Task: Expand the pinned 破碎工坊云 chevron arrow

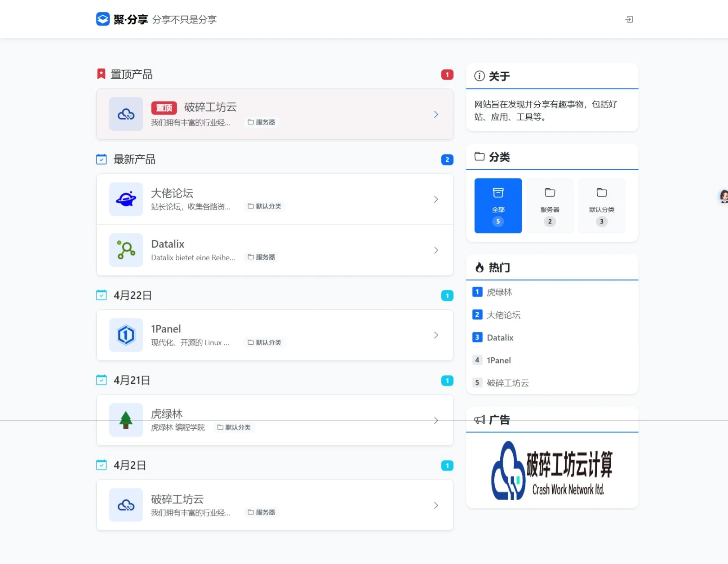Action: point(436,114)
